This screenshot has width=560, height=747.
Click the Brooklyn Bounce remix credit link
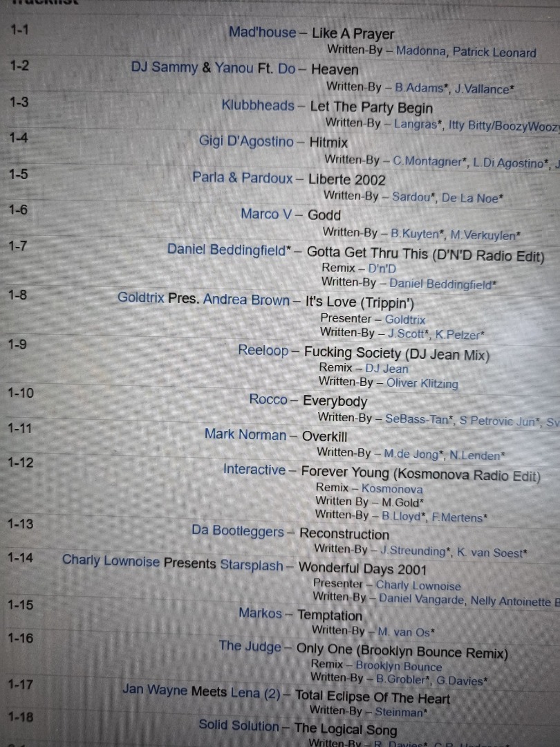coord(399,666)
